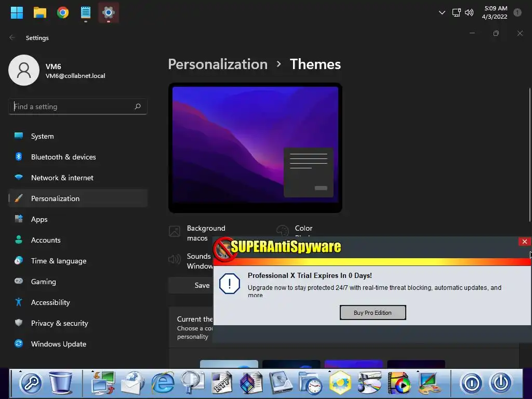
Task: Open Privacy & security settings
Action: (x=78, y=323)
